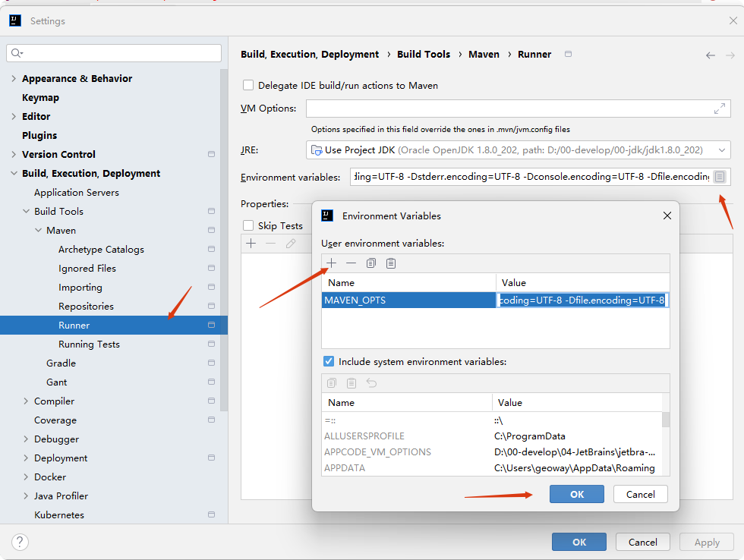Focus the settings search field
The width and height of the screenshot is (744, 560).
114,53
